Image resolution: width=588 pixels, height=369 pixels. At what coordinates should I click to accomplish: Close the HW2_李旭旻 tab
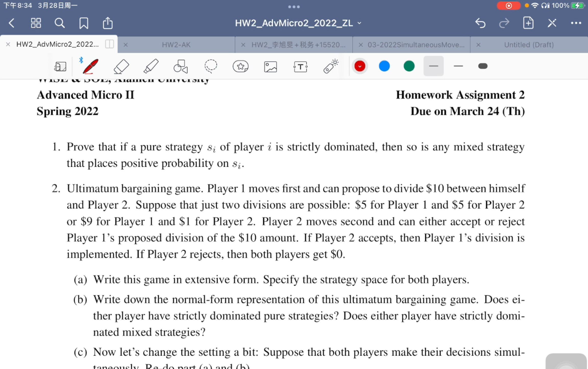[243, 45]
